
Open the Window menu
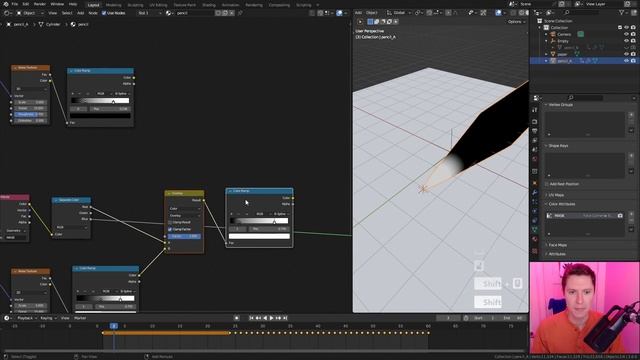click(x=57, y=4)
